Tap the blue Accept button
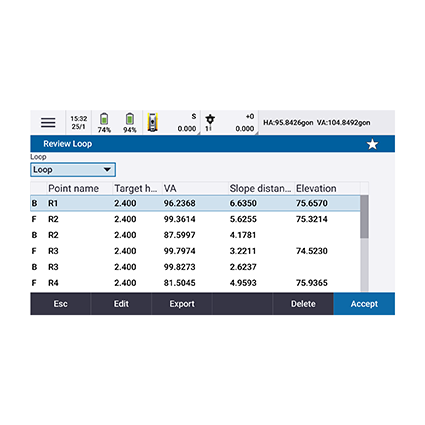Image resolution: width=425 pixels, height=425 pixels. [x=364, y=304]
